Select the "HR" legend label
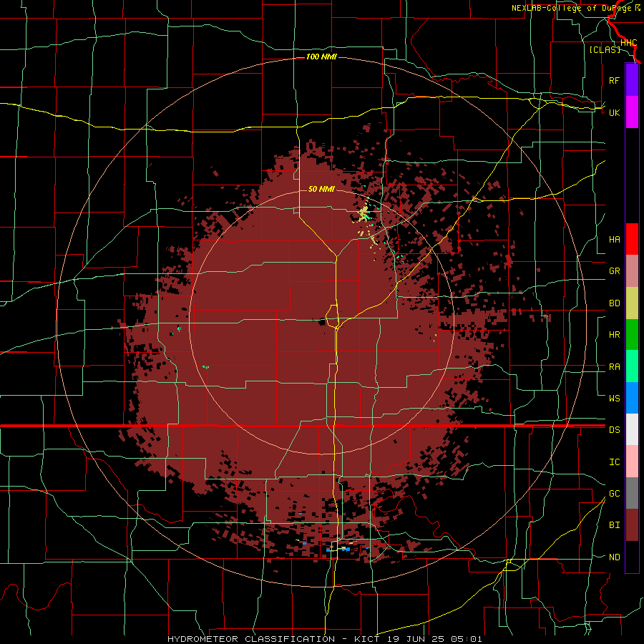Image resolution: width=644 pixels, height=644 pixels. click(614, 335)
